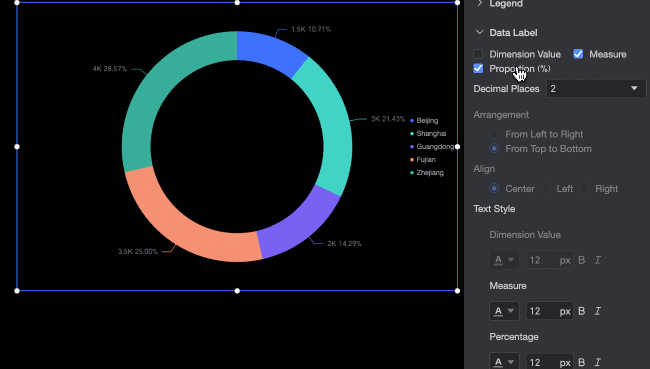650x369 pixels.
Task: Open the Decimal Places dropdown
Action: (596, 89)
